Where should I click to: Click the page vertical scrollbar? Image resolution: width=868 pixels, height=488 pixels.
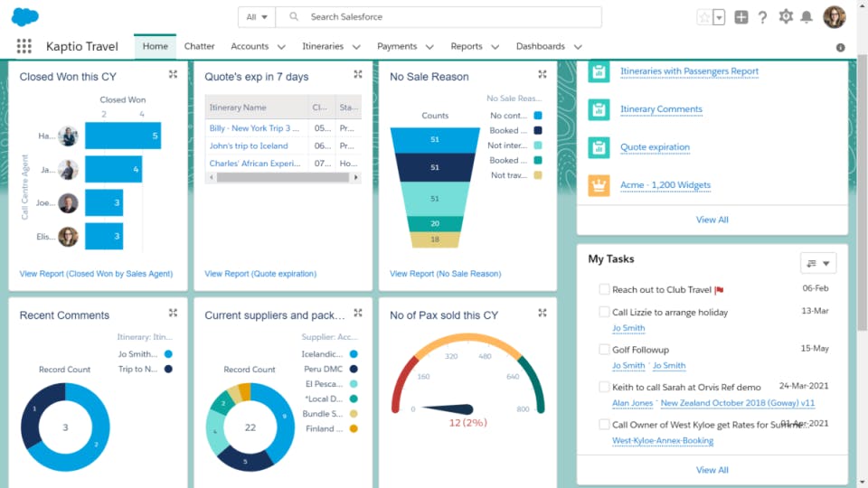862,193
